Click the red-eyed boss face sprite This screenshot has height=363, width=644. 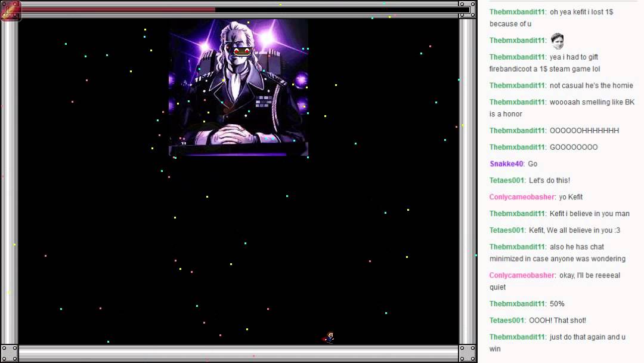[x=242, y=52]
